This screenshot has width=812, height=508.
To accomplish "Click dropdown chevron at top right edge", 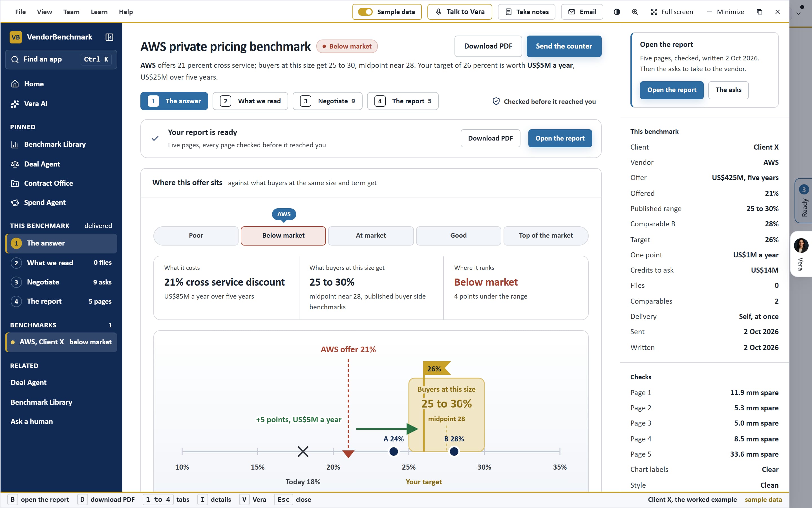I will [798, 14].
